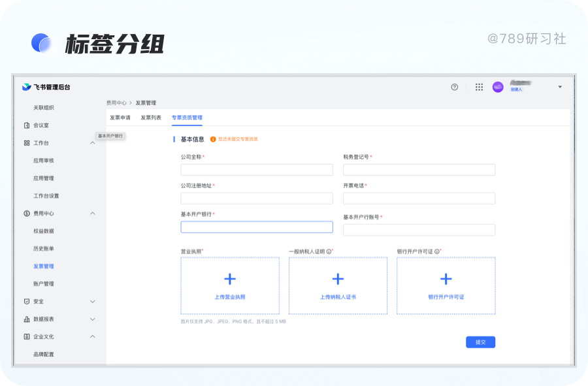Open 账户管理 in the sidebar

[x=44, y=283]
